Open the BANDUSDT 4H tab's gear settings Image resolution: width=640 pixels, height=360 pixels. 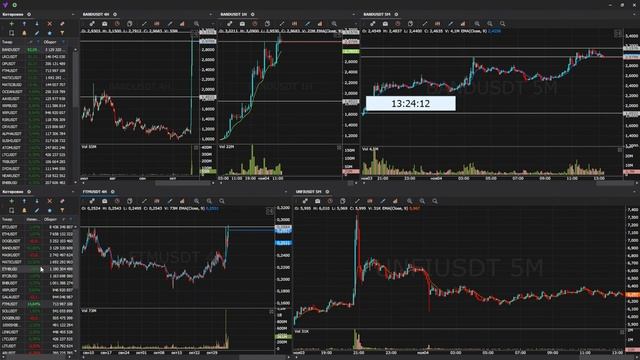click(115, 14)
